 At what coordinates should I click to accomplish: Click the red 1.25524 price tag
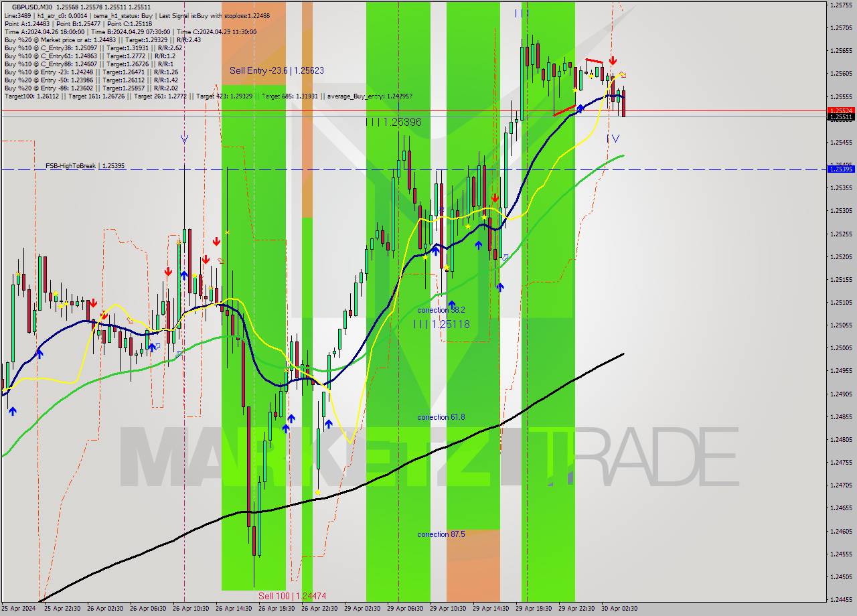(x=840, y=110)
